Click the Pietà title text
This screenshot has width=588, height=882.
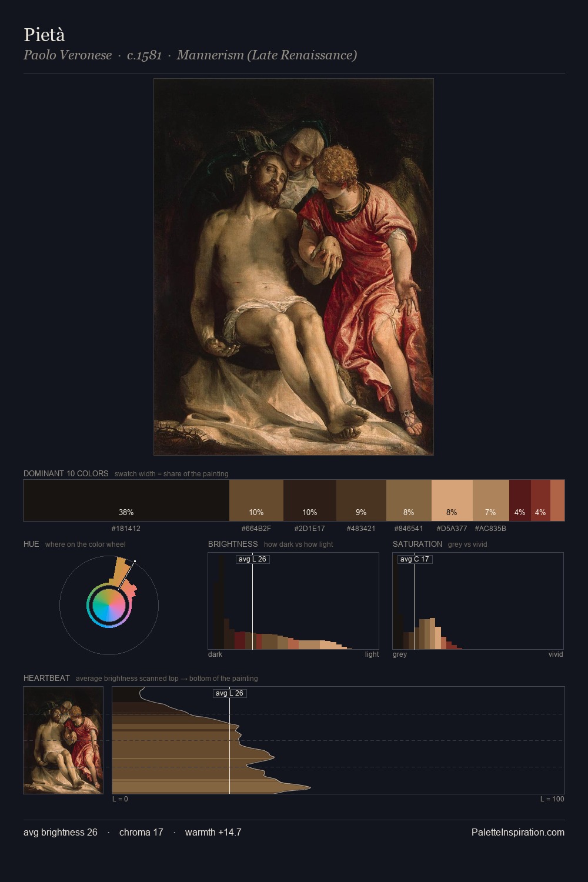(x=44, y=35)
